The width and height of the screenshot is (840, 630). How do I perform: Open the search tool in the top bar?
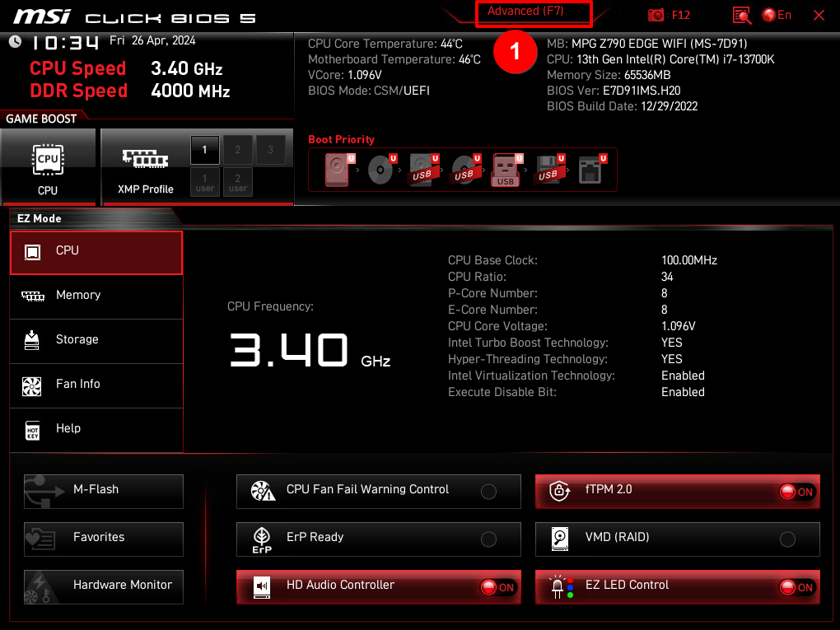point(741,15)
